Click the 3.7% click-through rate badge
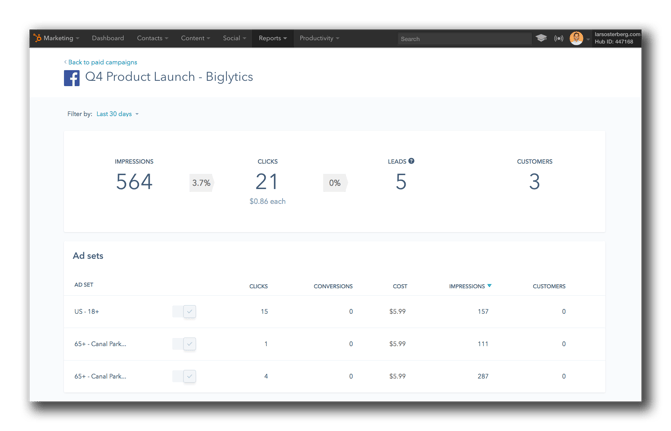Image resolution: width=671 pixels, height=431 pixels. pos(201,183)
